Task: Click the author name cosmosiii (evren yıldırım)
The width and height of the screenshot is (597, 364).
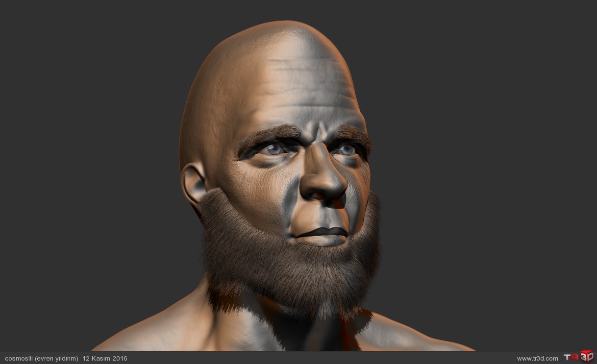Action: click(x=41, y=359)
